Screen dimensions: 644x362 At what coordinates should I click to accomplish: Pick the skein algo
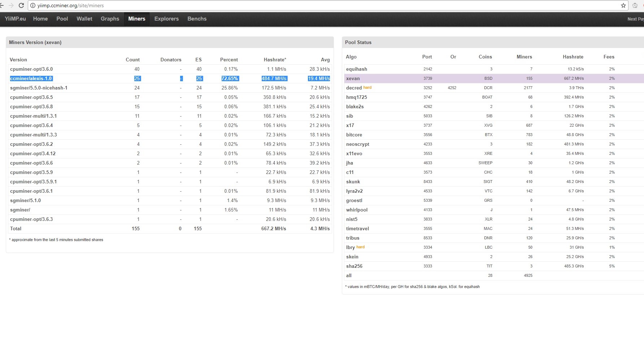tap(352, 257)
